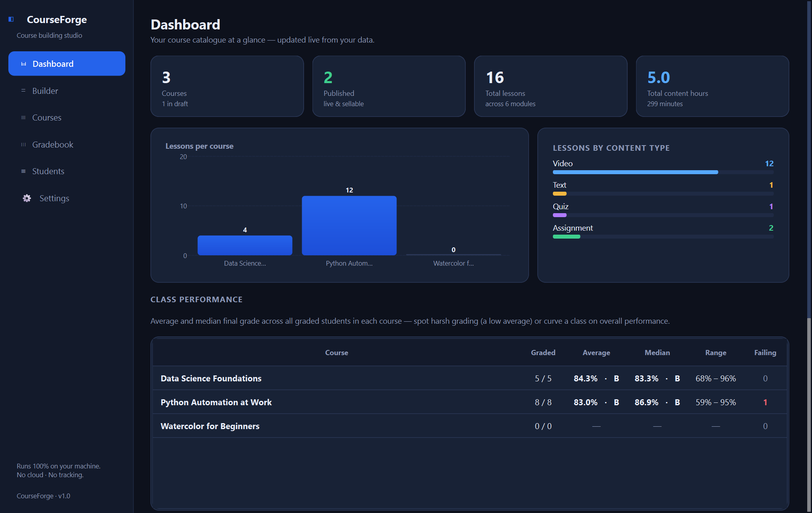
Task: Click the 68% – 96% range cell
Action: (716, 379)
